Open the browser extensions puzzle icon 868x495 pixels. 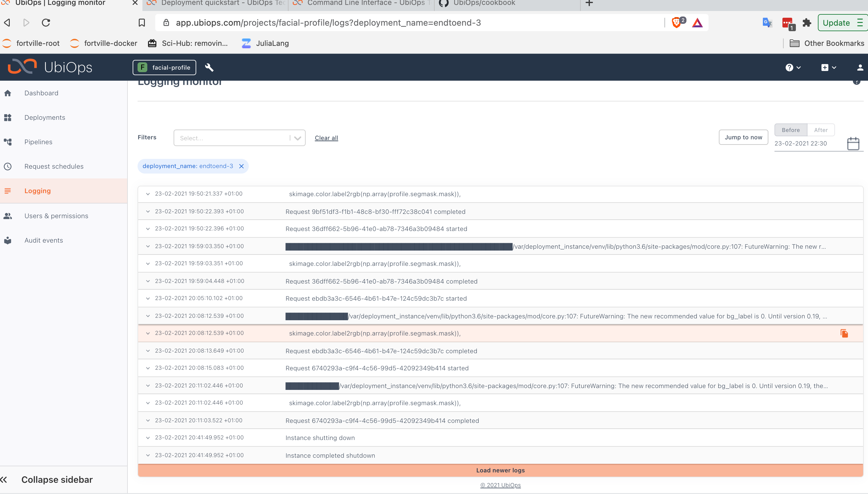pos(807,23)
